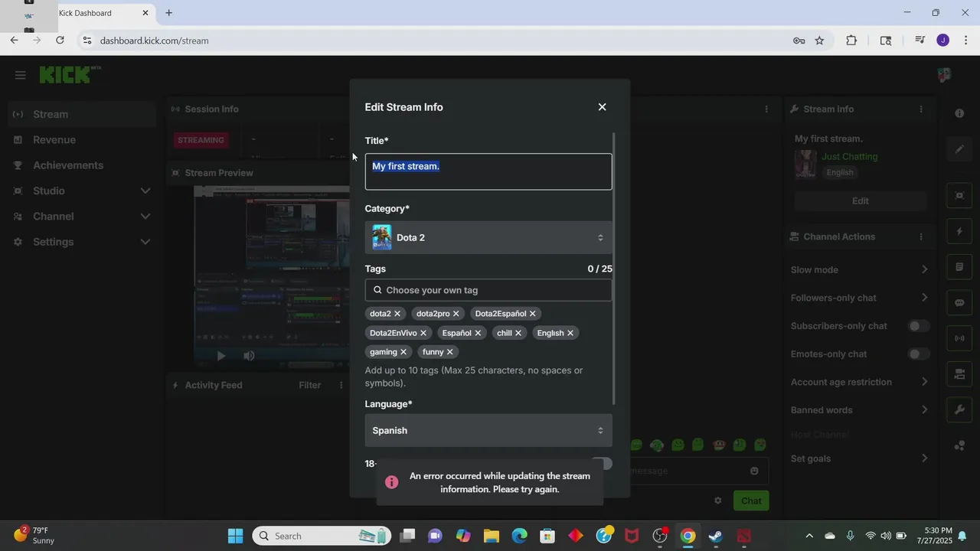Open the Chrome extensions puzzle icon
The image size is (980, 551).
coord(851,41)
